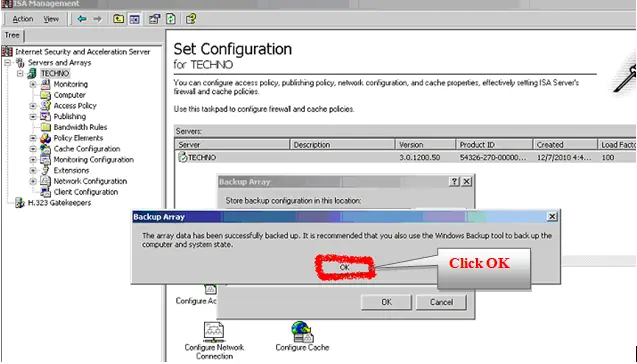The width and height of the screenshot is (637, 364).
Task: Click the Properties toolbar icon
Action: click(154, 19)
